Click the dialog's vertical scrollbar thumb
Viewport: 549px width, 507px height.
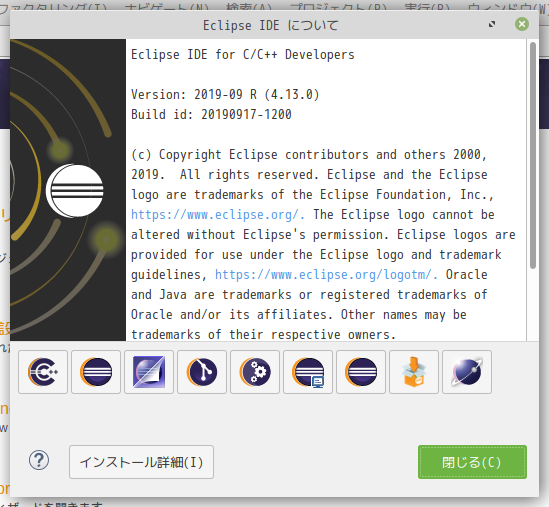coord(533,156)
